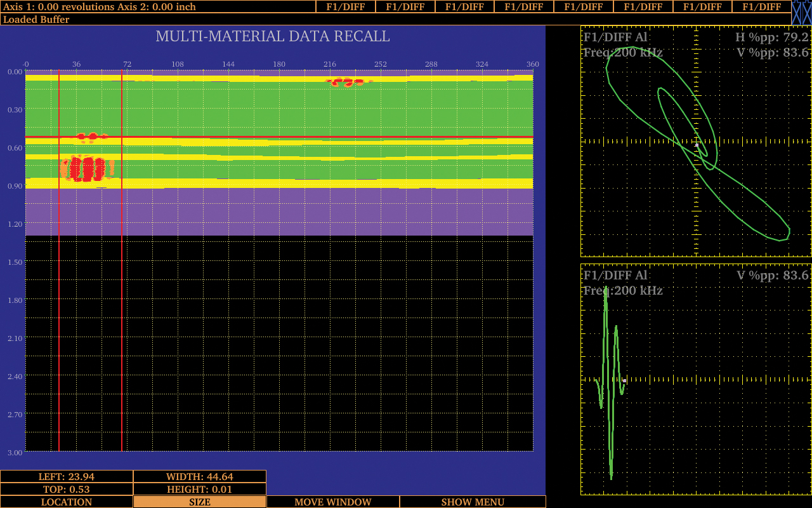Click the Loaded Buffer status text
This screenshot has height=508, width=812.
pyautogui.click(x=36, y=19)
